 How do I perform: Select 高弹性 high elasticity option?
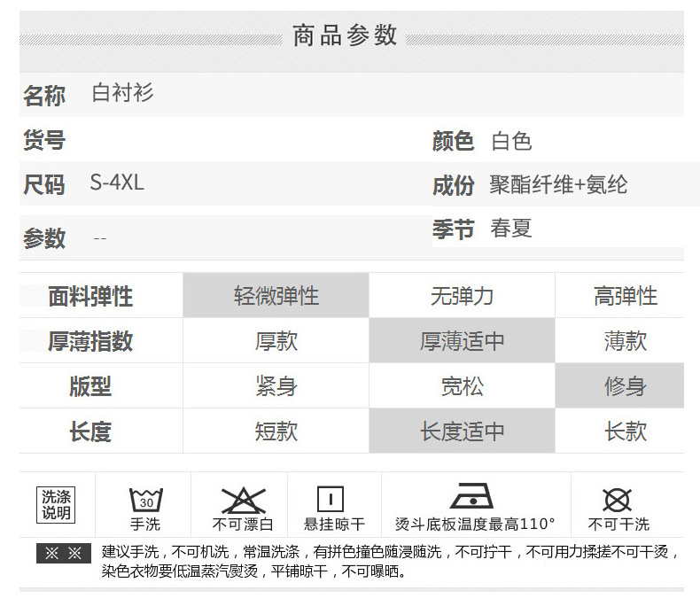coord(625,296)
